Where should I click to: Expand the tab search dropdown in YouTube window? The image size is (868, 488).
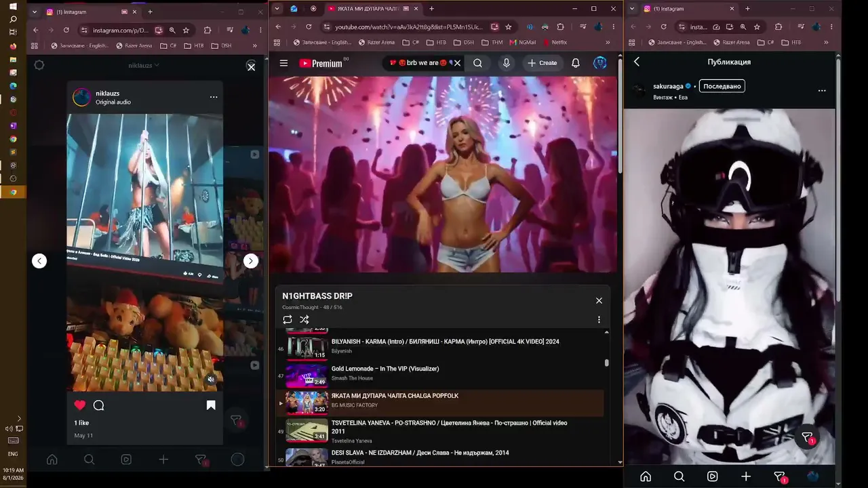(277, 9)
